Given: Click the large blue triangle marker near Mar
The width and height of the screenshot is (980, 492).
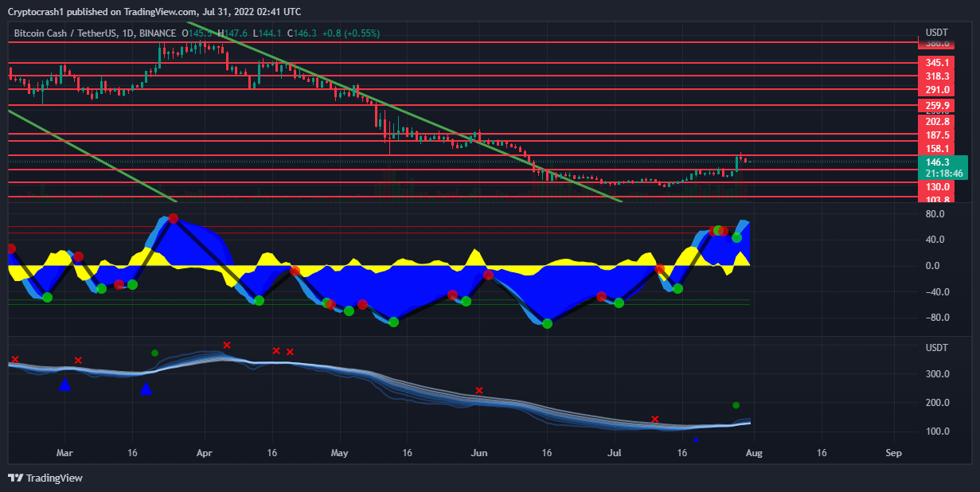Looking at the screenshot, I should [x=65, y=385].
